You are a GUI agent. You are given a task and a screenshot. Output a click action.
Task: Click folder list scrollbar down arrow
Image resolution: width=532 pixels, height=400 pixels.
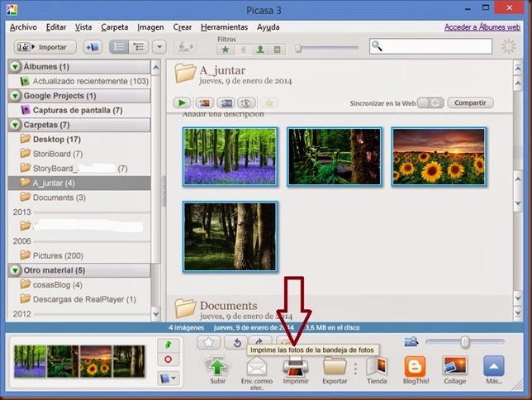[x=156, y=314]
